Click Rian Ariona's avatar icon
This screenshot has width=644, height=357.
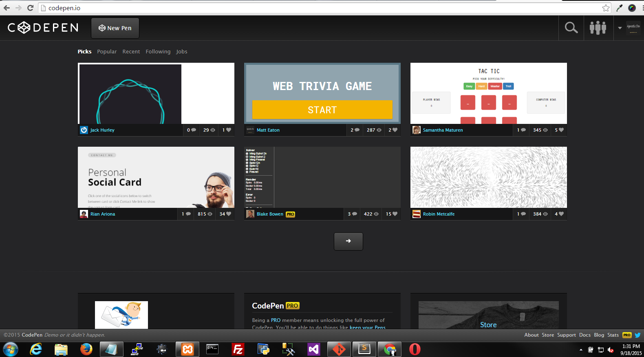(x=84, y=214)
